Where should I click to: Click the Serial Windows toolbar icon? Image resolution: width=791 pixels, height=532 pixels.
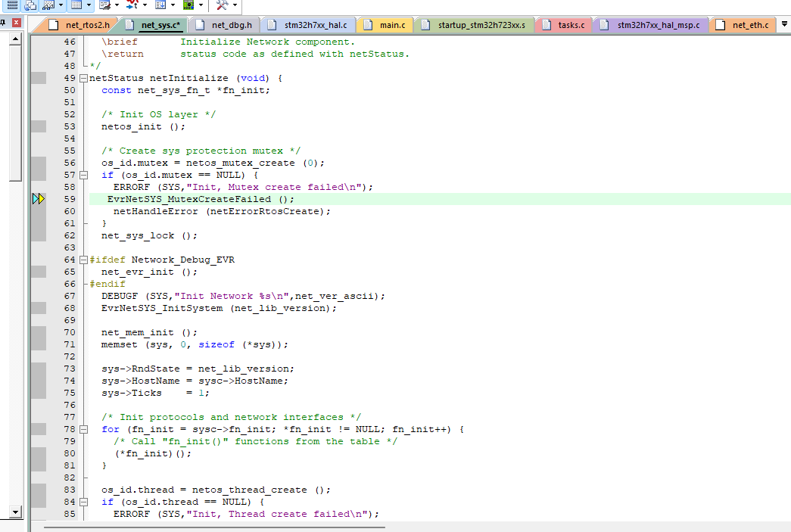point(105,5)
